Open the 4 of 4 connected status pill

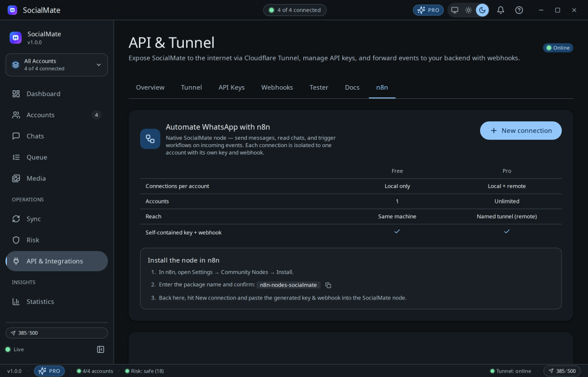[295, 10]
